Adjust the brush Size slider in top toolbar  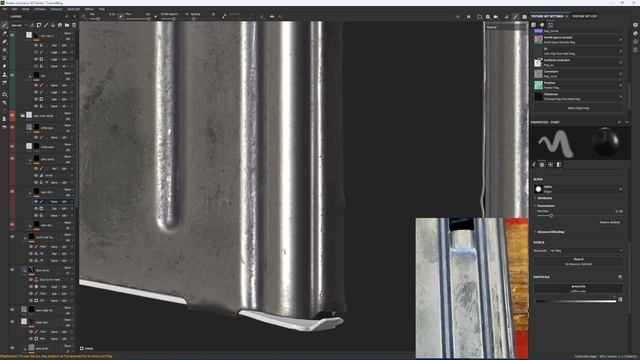[98, 19]
